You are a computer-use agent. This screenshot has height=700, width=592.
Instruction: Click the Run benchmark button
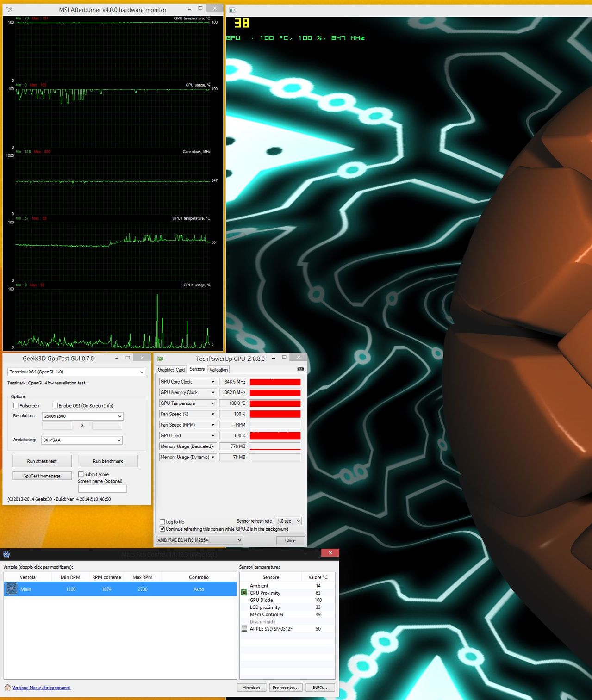pyautogui.click(x=108, y=461)
